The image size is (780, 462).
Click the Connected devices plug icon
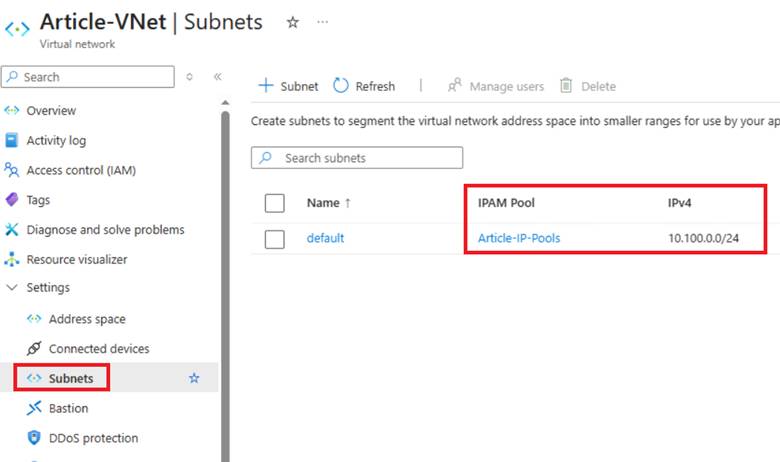coord(34,348)
